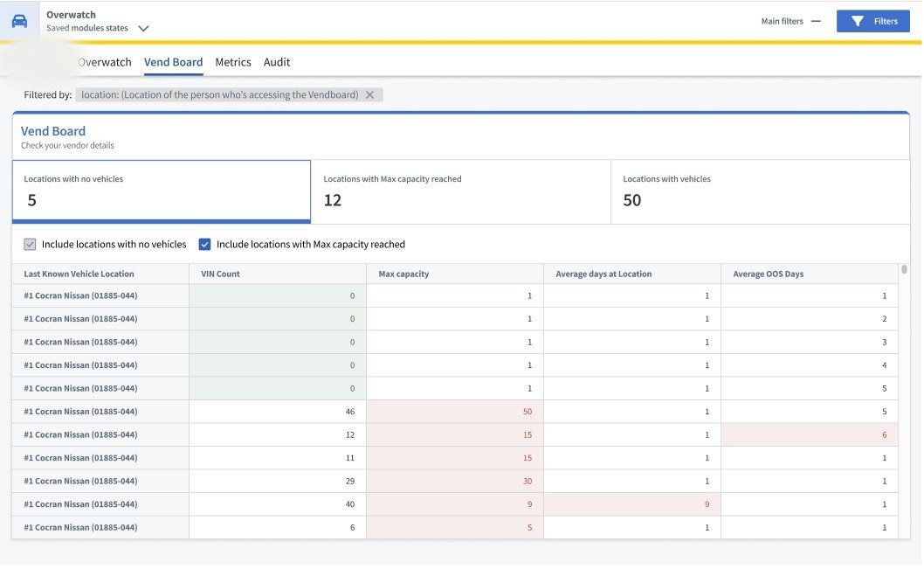Click the Average days at Location header
Viewport: 924px width, 569px height.
point(603,274)
